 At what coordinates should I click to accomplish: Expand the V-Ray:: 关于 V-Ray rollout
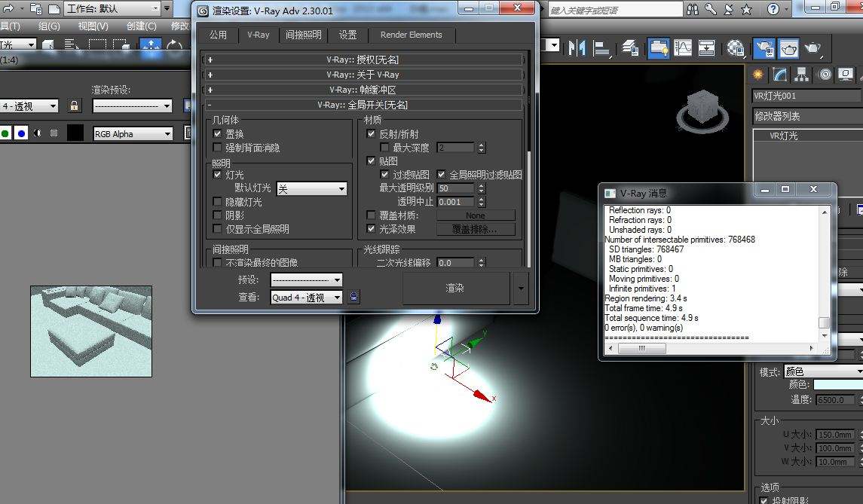pyautogui.click(x=363, y=75)
